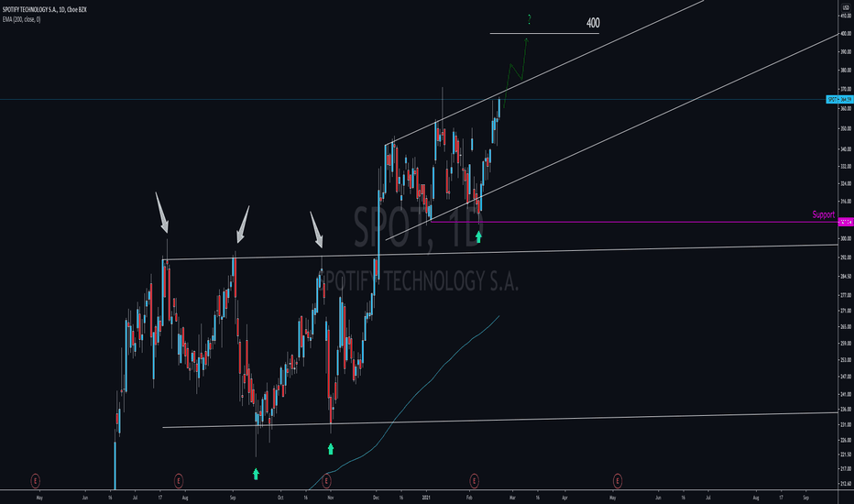Click the earnings marker above the Feb label
This screenshot has height=504, width=854.
(x=474, y=480)
